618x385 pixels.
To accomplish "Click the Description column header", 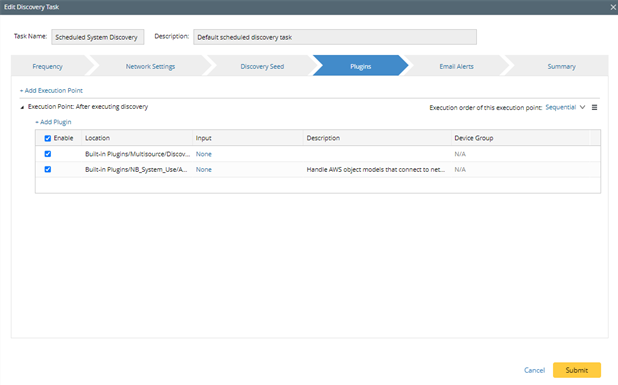I will click(x=377, y=138).
